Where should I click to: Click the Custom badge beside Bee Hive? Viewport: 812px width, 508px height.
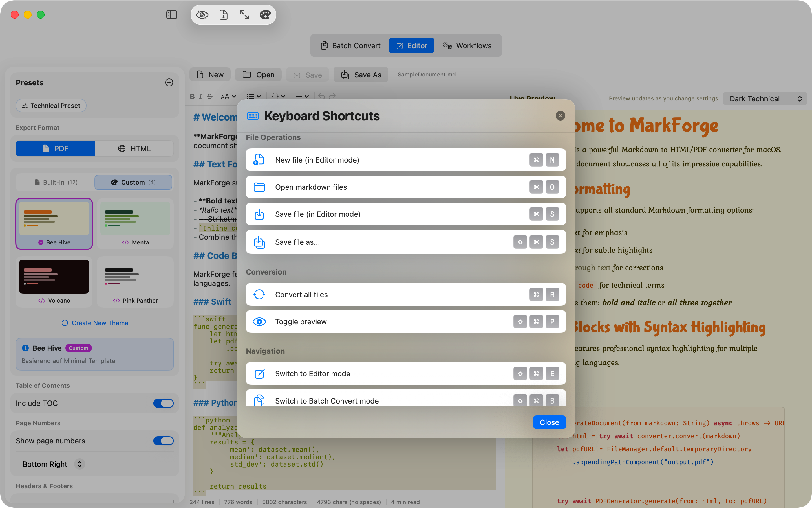tap(78, 348)
